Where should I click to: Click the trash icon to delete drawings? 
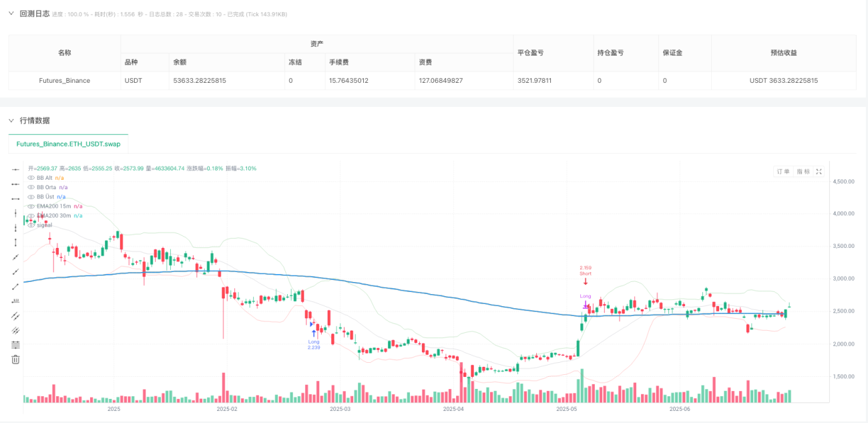point(15,359)
